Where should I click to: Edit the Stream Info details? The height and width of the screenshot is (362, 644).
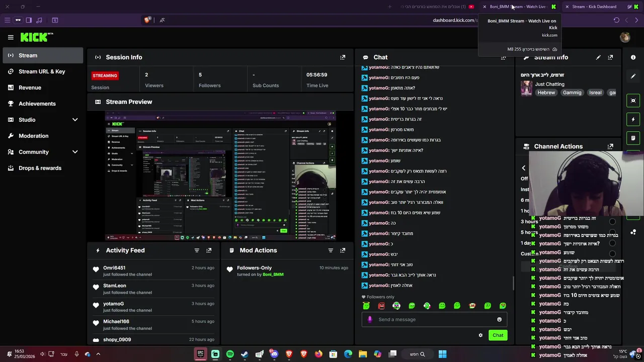click(x=598, y=57)
